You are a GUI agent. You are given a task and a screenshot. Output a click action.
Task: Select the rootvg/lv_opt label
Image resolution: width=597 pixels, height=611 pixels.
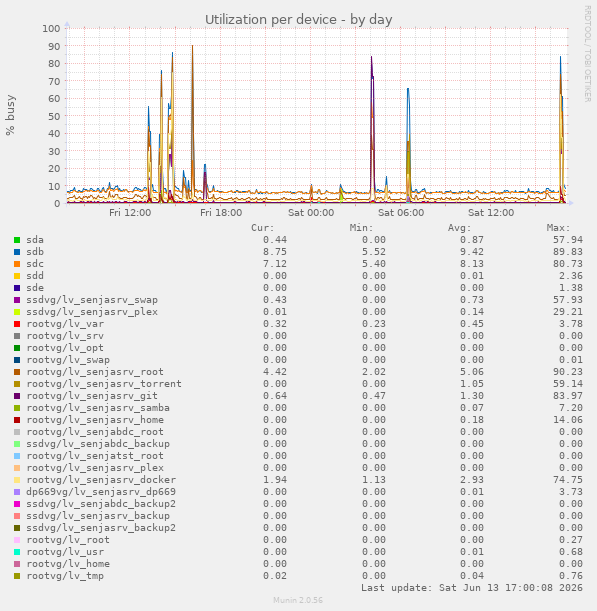coord(65,348)
